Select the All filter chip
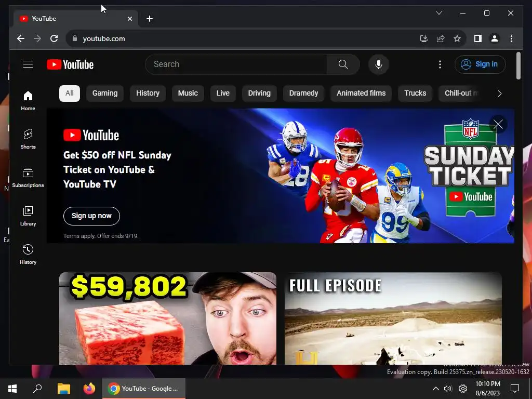The image size is (532, 399). click(70, 94)
